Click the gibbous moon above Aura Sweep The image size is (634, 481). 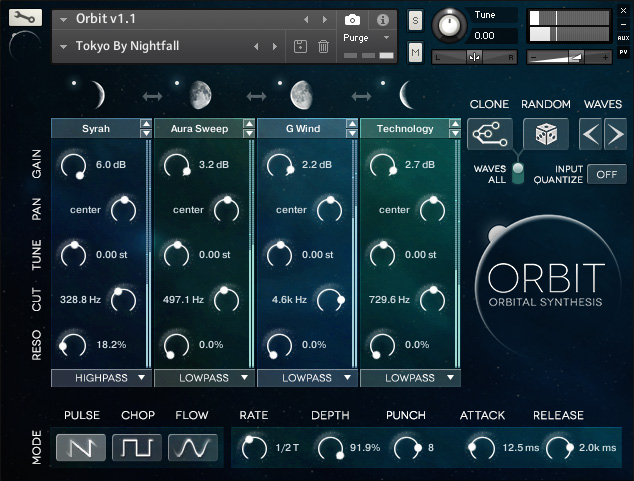click(201, 95)
